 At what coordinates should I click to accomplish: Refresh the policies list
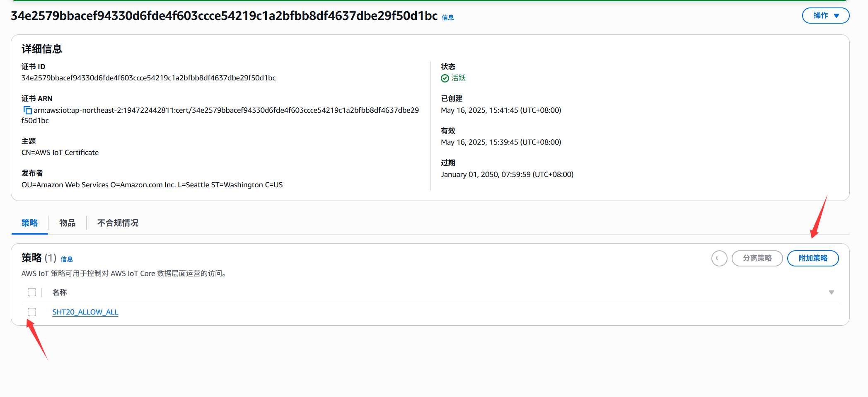pyautogui.click(x=719, y=259)
